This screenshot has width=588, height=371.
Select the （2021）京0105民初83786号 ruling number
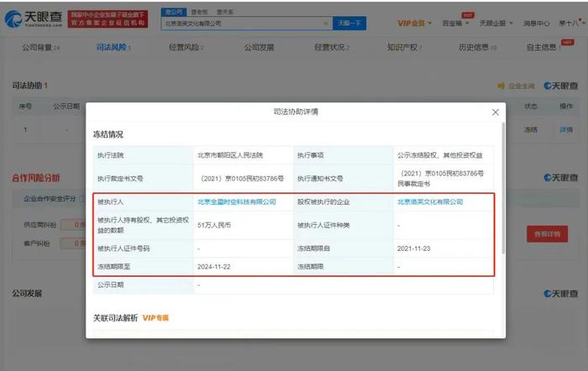[242, 179]
